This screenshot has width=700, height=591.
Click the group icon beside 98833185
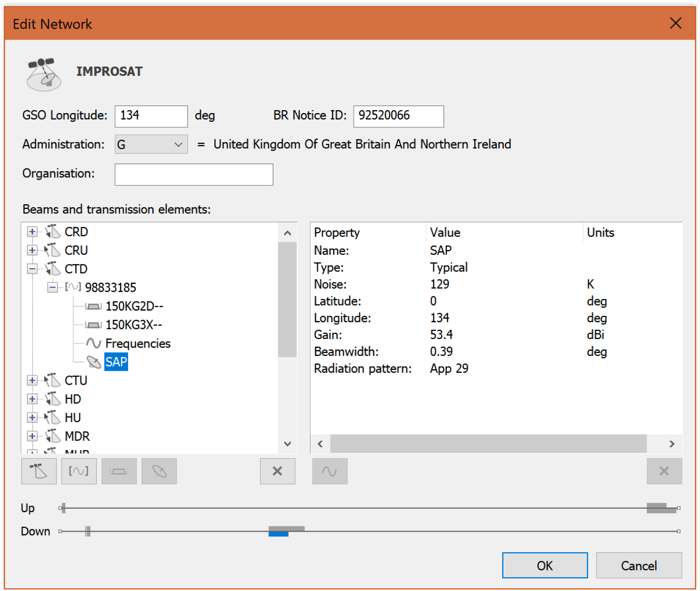tap(73, 287)
